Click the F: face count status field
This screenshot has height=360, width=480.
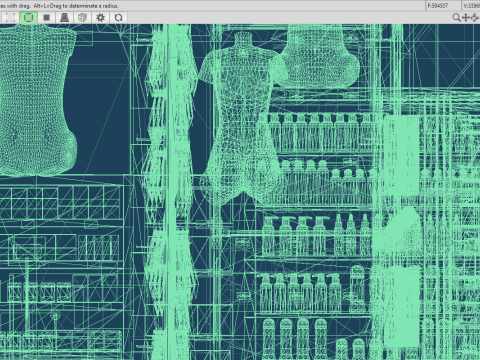(443, 6)
